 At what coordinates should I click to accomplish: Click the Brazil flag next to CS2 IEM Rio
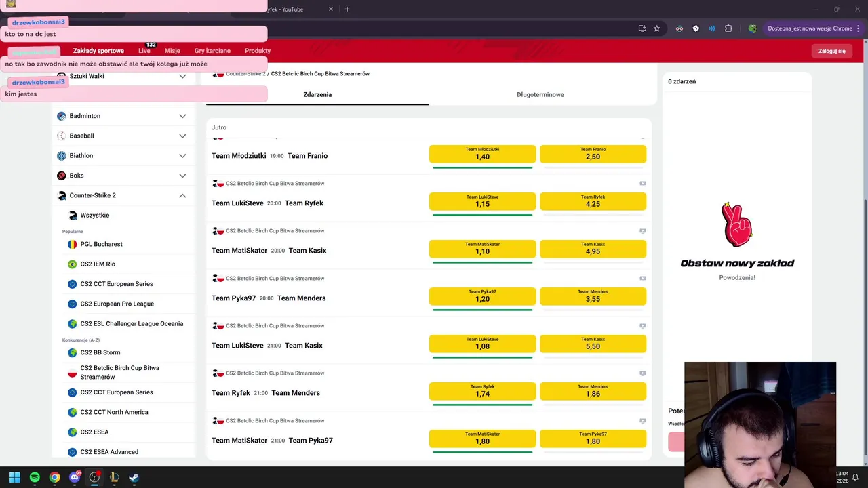click(73, 264)
